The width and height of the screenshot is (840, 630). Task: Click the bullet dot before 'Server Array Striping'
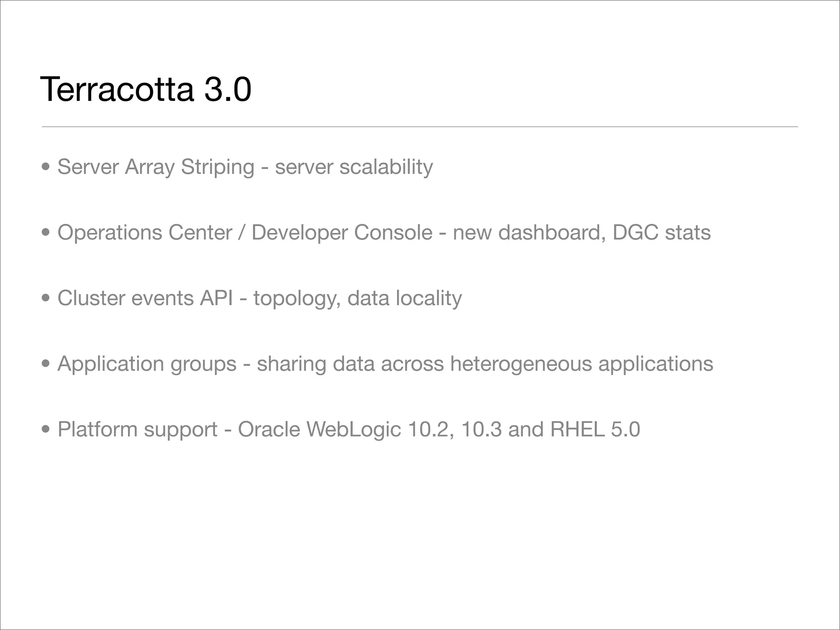click(46, 167)
